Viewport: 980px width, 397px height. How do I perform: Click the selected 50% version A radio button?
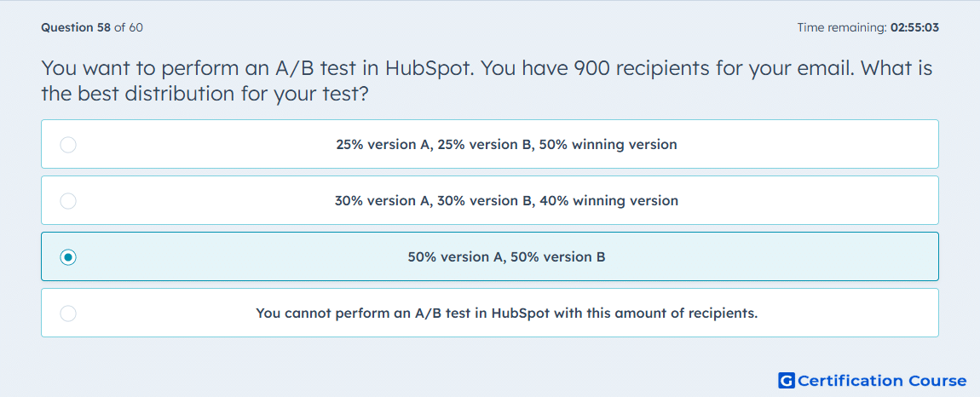(68, 257)
